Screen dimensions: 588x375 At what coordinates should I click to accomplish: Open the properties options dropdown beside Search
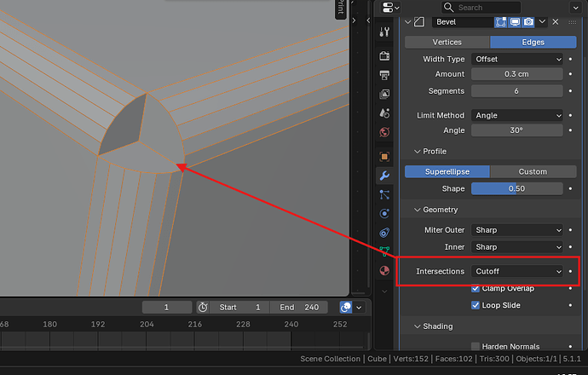coord(576,7)
